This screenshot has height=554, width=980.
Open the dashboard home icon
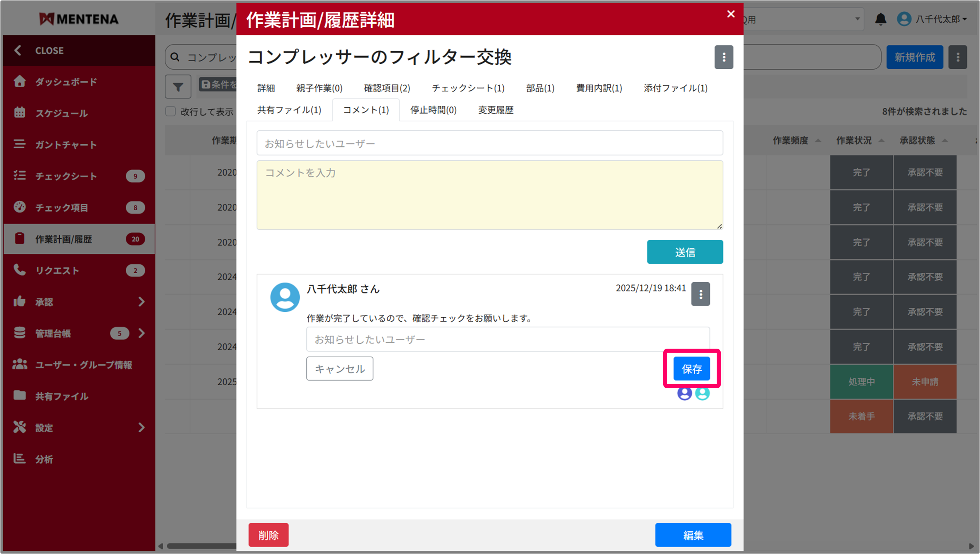[19, 81]
